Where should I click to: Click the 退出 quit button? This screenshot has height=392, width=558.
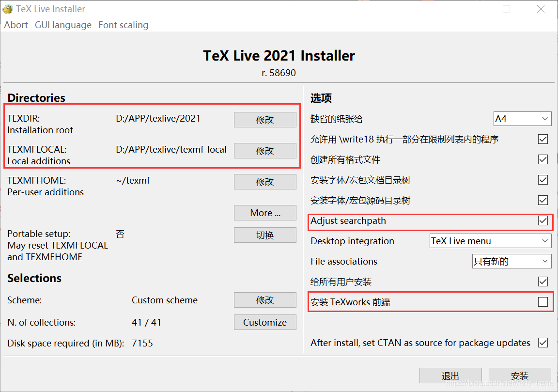pos(450,376)
